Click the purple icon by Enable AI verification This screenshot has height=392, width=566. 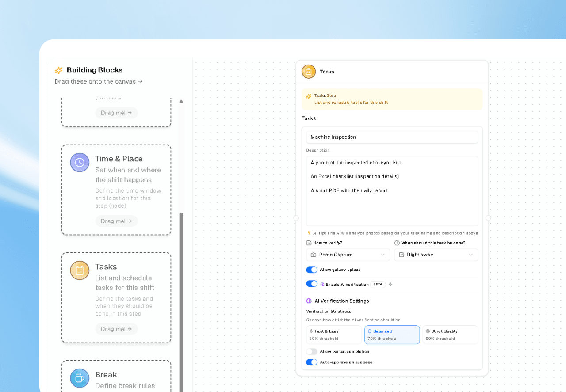coord(322,284)
